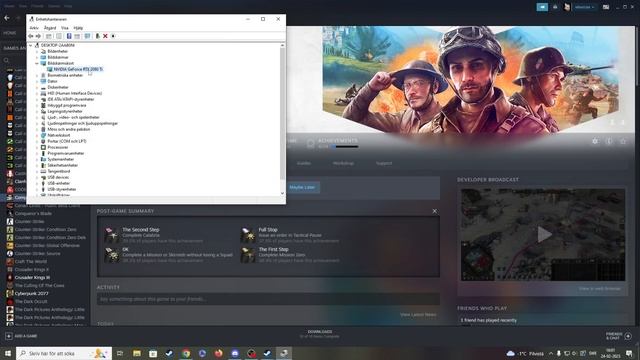Viewport: 640px width, 360px height.
Task: Open the Visa menu in Device Manager
Action: pos(64,28)
